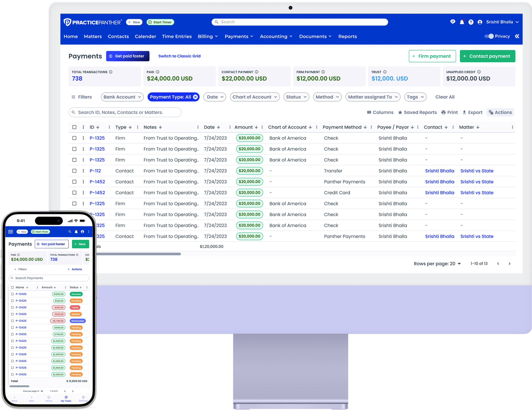Screen dimensions: 532x410
Task: Go to the Reports tab
Action: pyautogui.click(x=347, y=36)
